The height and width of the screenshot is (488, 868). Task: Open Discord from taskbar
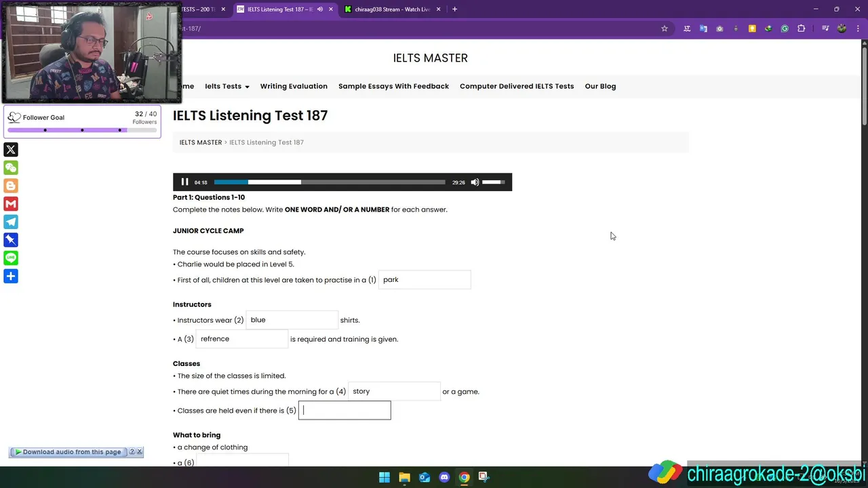444,477
